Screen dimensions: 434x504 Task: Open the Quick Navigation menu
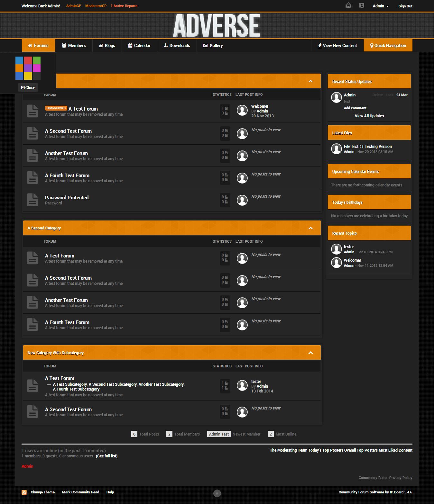pyautogui.click(x=388, y=45)
